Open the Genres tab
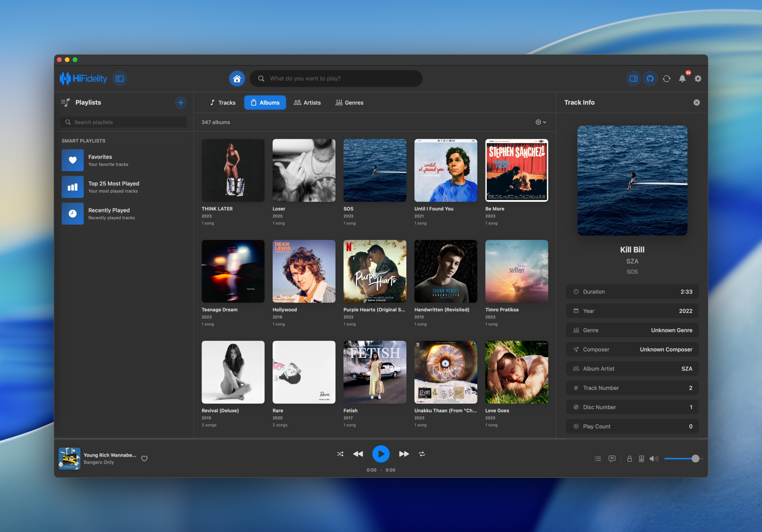This screenshot has height=532, width=762. coord(349,102)
